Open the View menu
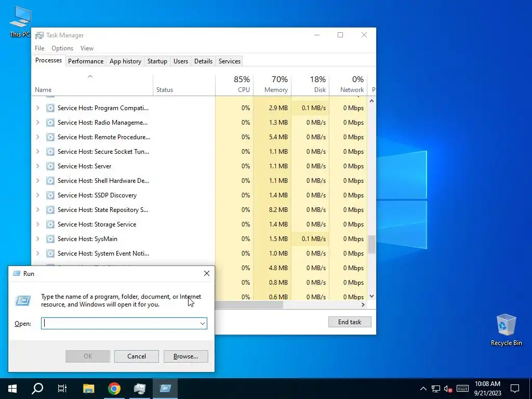 (87, 48)
